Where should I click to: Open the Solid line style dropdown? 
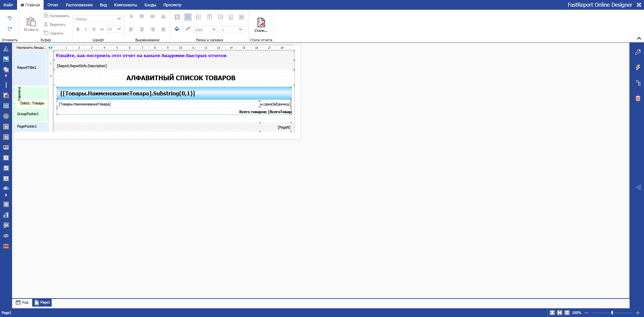point(205,30)
